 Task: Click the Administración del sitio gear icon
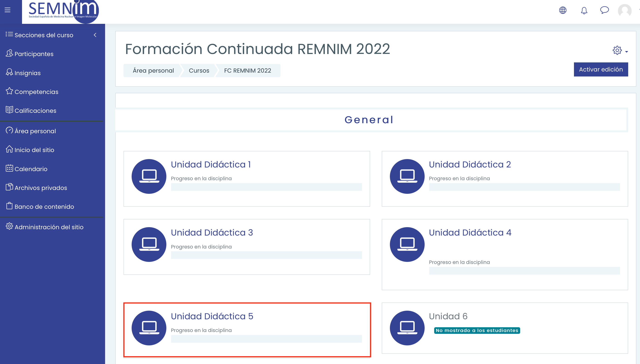point(9,226)
